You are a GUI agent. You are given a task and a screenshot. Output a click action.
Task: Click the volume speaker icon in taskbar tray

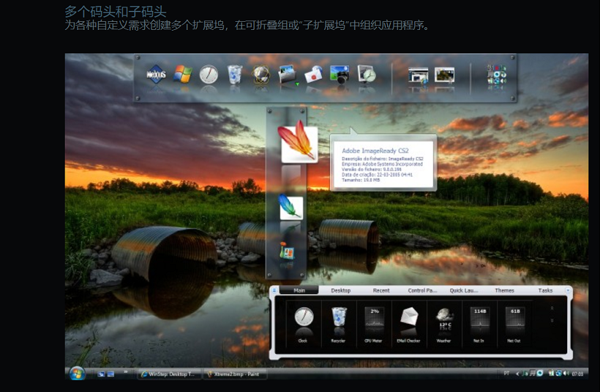coord(566,373)
